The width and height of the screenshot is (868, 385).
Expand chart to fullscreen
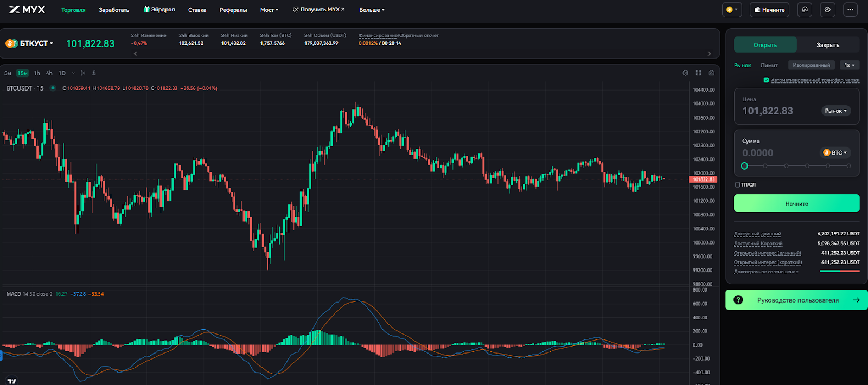(x=698, y=73)
